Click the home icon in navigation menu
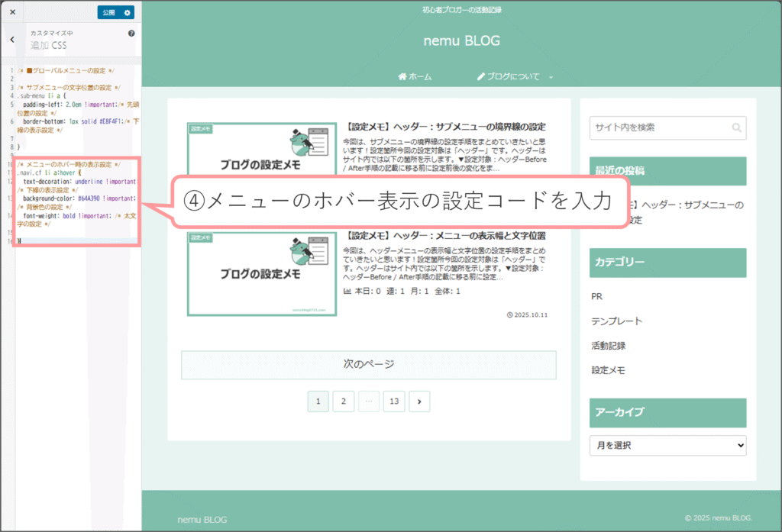This screenshot has height=532, width=782. tap(402, 76)
